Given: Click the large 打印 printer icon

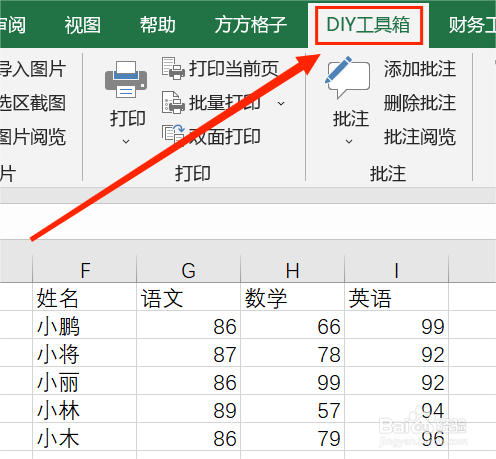Looking at the screenshot, I should pyautogui.click(x=126, y=80).
